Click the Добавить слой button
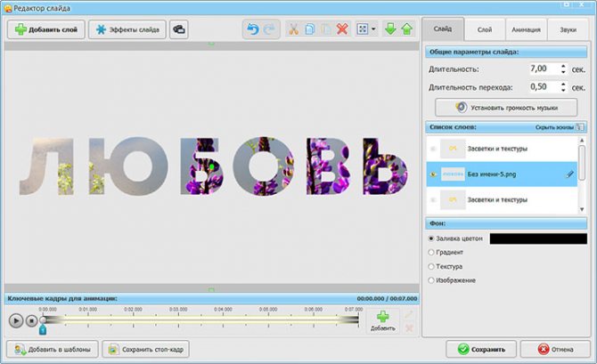Viewport: 597px width, 364px height. pos(45,29)
